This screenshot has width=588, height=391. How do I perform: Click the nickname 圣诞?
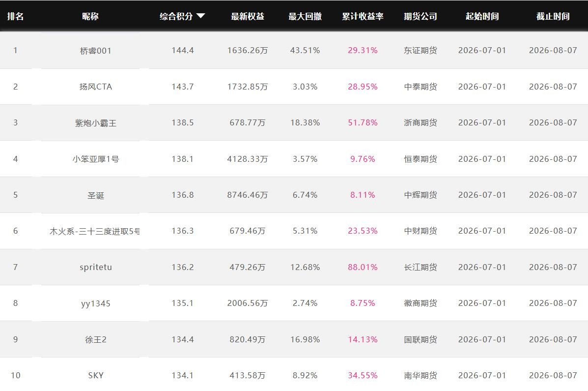96,195
